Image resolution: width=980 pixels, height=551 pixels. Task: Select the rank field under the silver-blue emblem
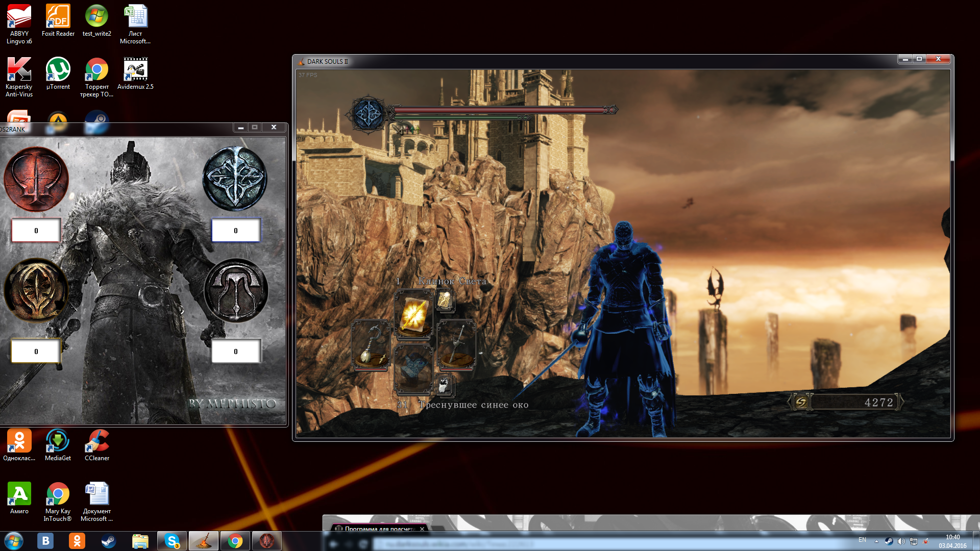[236, 231]
